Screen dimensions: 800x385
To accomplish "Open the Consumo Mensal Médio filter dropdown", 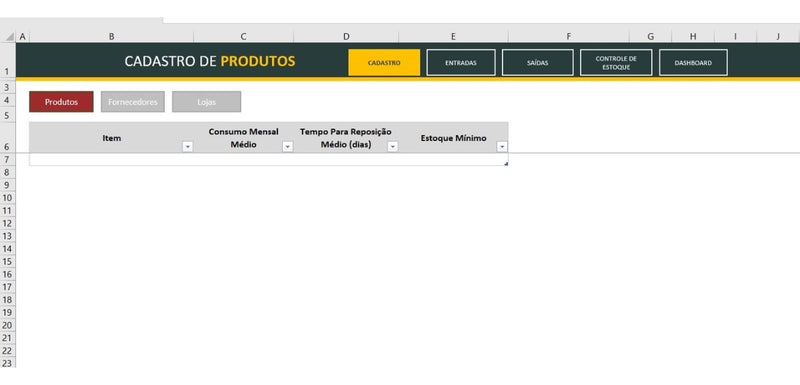I will pyautogui.click(x=288, y=147).
